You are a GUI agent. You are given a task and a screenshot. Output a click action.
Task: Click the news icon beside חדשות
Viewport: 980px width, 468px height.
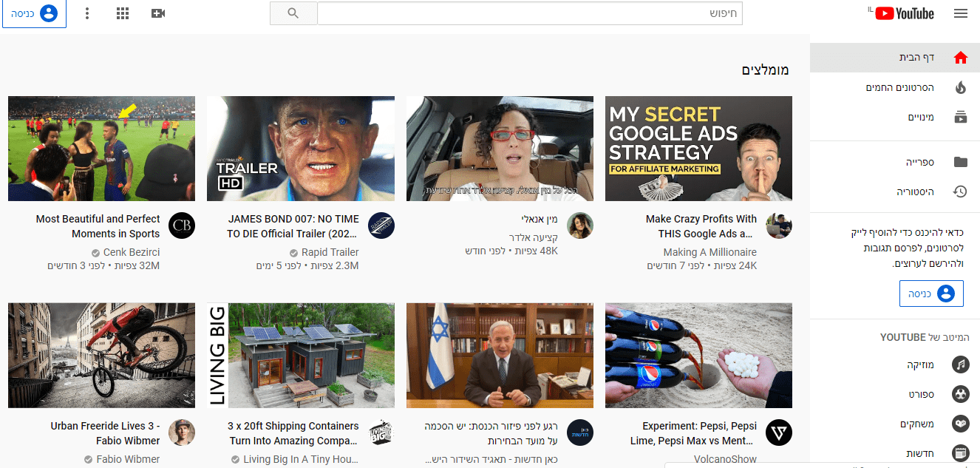click(961, 452)
